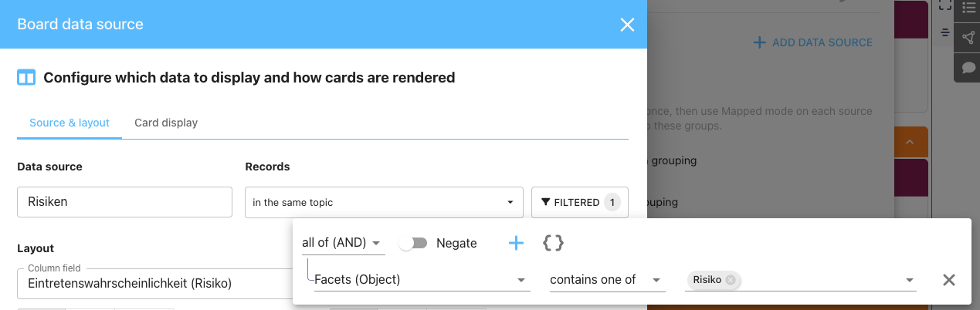
Task: Open the comments icon in right sidebar
Action: point(968,68)
